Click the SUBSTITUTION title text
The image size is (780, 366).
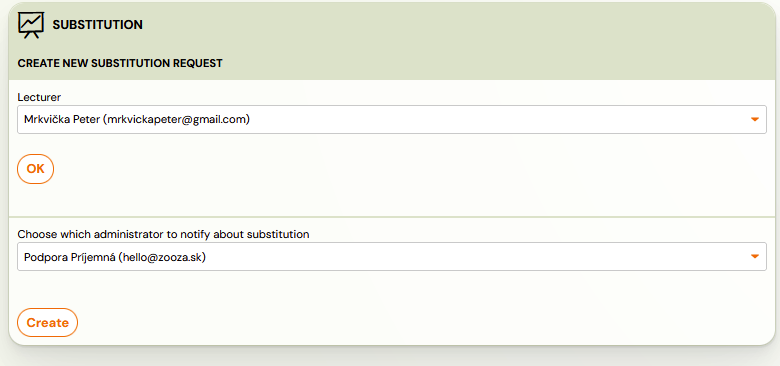coord(98,25)
